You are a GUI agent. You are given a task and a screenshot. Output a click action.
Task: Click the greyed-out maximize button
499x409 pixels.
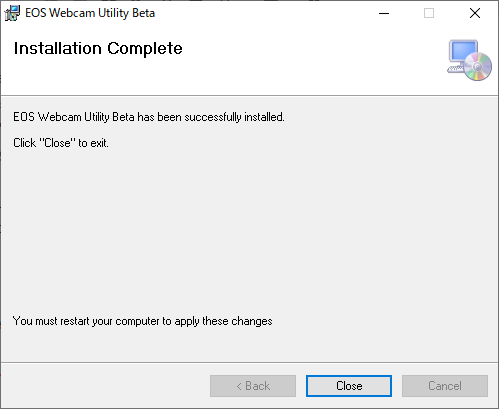pyautogui.click(x=429, y=13)
